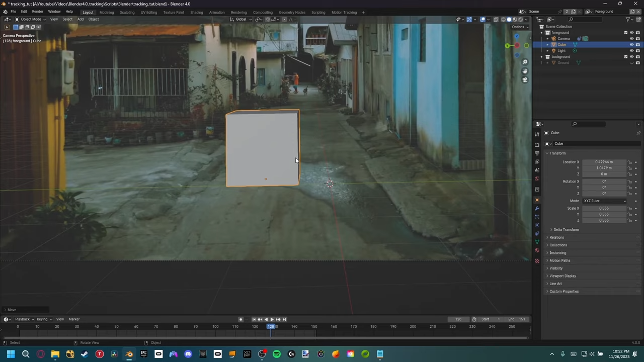644x362 pixels.
Task: Expand the Delta Transform section
Action: pos(566,229)
